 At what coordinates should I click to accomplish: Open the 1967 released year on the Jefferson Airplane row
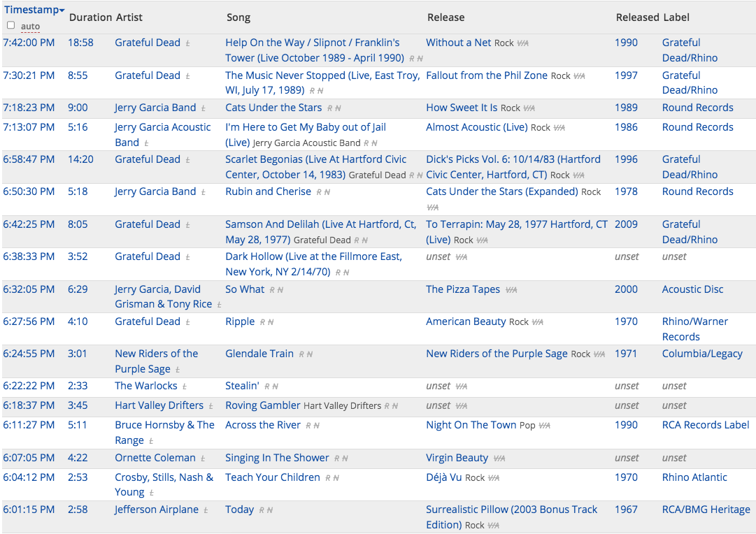coord(626,510)
